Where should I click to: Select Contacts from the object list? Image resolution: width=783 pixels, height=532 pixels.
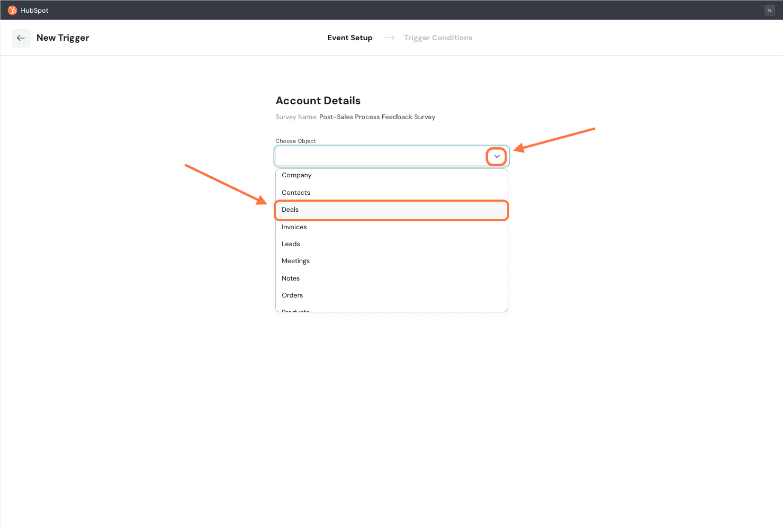click(296, 193)
